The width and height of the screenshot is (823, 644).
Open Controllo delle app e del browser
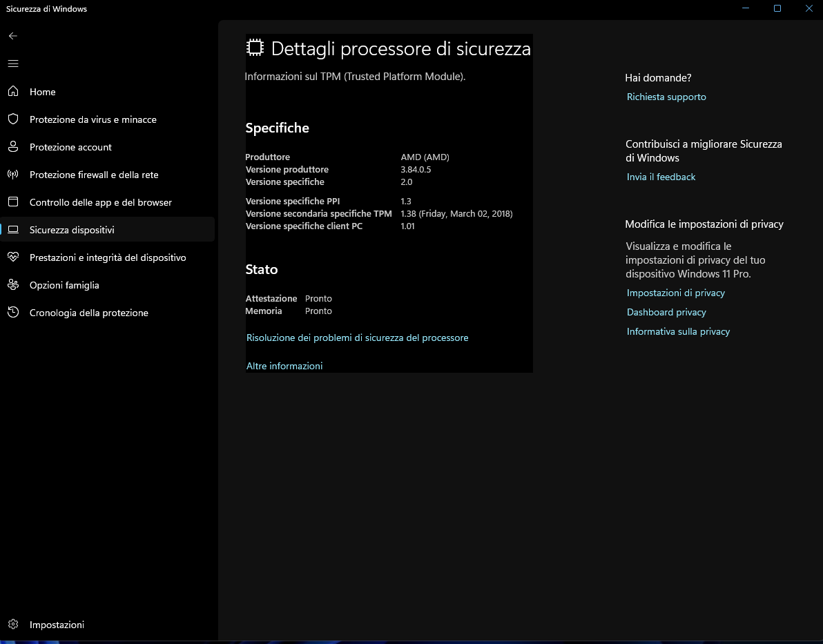(107, 203)
